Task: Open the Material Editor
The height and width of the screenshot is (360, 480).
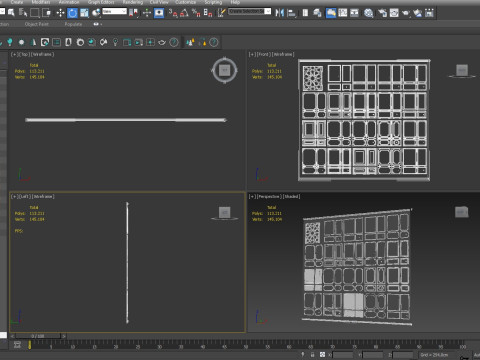Action: [368, 13]
